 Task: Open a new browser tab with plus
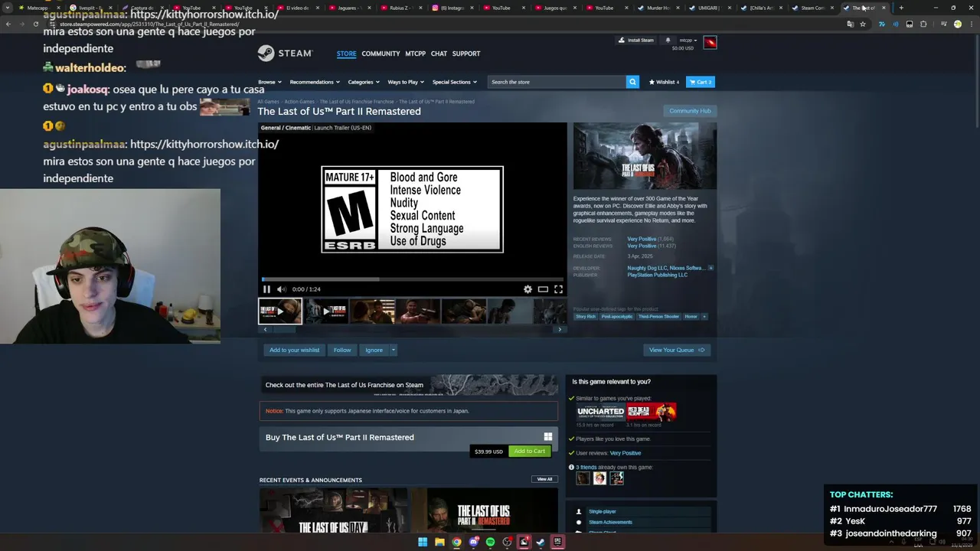coord(900,8)
